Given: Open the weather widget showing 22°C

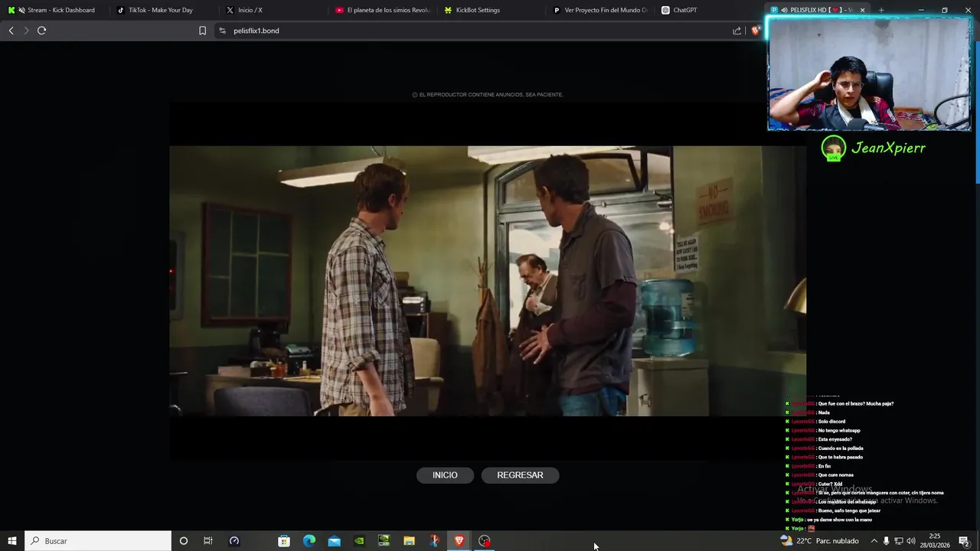Looking at the screenshot, I should [819, 541].
